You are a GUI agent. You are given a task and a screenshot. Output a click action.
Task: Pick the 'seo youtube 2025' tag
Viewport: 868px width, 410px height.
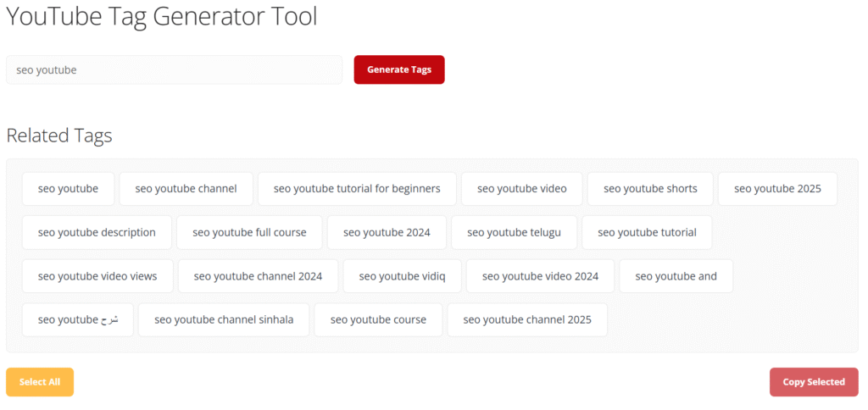tap(778, 189)
